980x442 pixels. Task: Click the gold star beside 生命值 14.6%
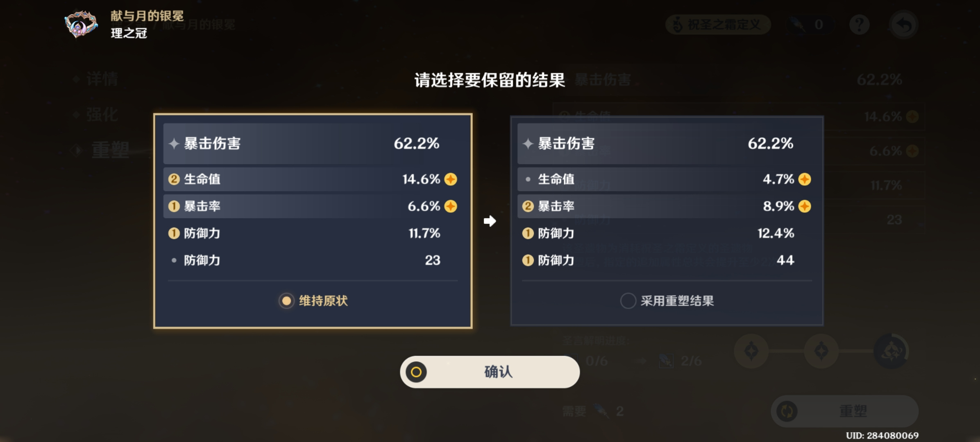click(451, 179)
